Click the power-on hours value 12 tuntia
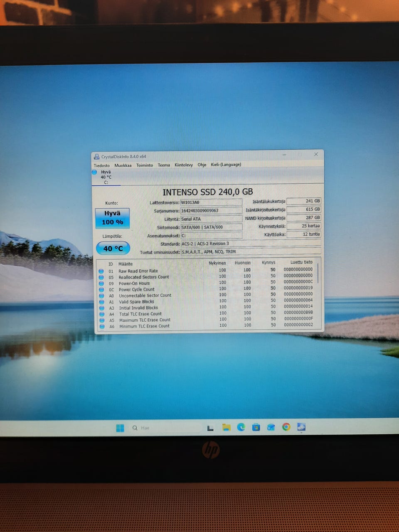 [x=304, y=234]
